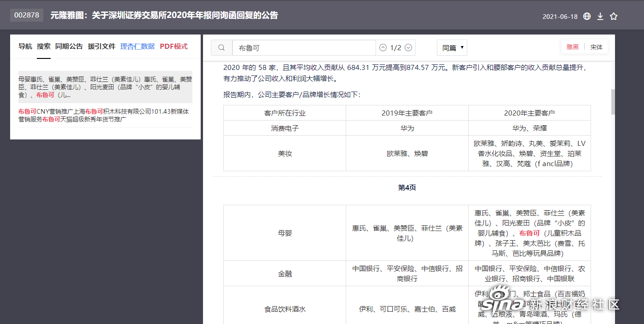
Task: Click the 华为、荣耀 cell
Action: (529, 128)
